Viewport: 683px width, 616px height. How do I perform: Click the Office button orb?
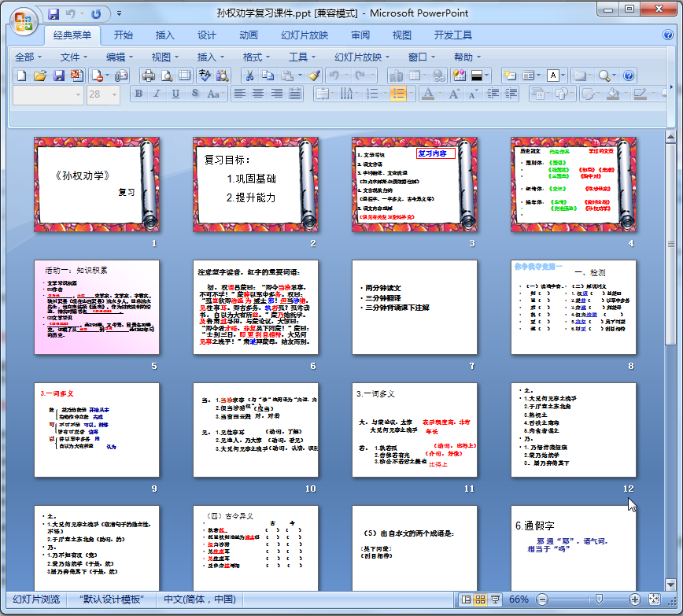24,21
